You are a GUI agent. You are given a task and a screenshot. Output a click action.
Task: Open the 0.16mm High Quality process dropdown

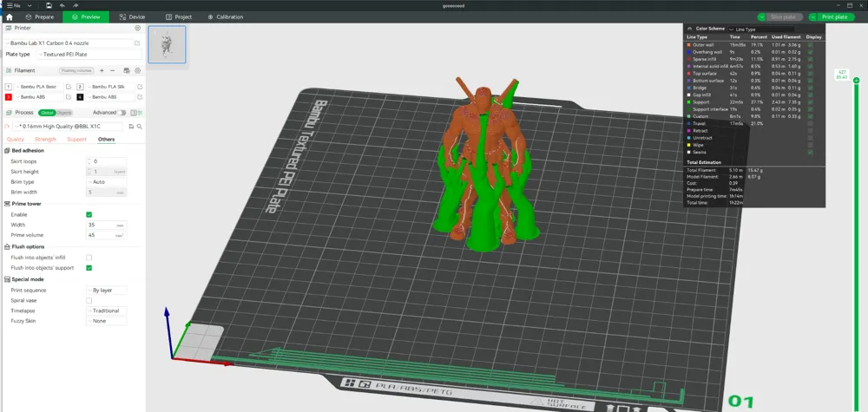68,127
